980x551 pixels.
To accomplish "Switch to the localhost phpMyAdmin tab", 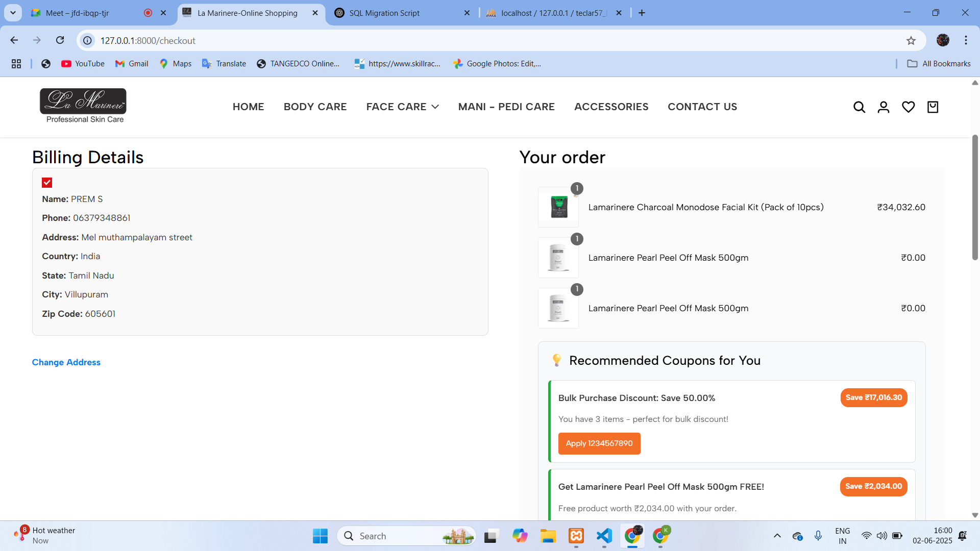I will (554, 13).
